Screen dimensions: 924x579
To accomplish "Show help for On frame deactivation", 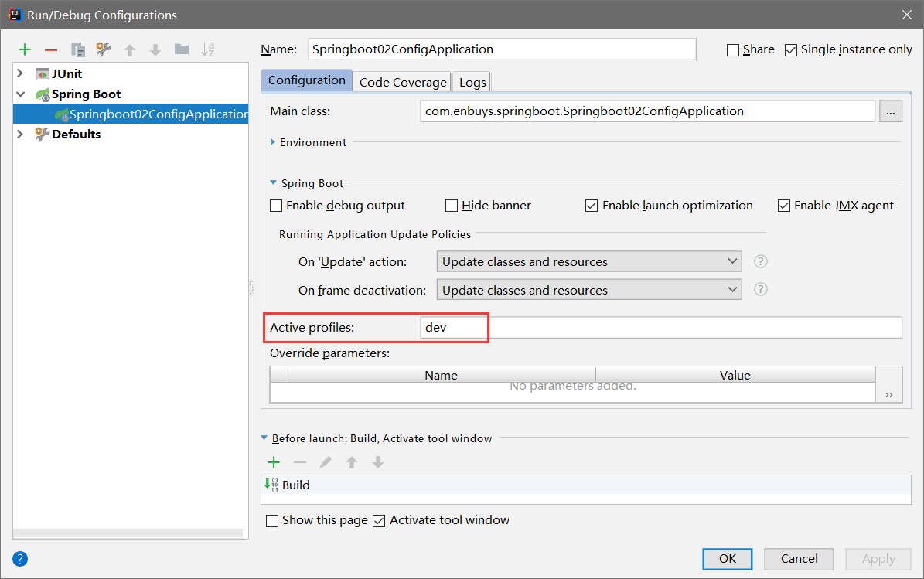I will (x=761, y=289).
